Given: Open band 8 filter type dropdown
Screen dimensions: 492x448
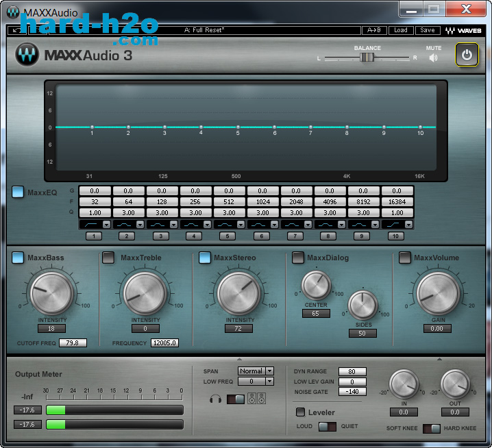Looking at the screenshot, I should [342, 225].
